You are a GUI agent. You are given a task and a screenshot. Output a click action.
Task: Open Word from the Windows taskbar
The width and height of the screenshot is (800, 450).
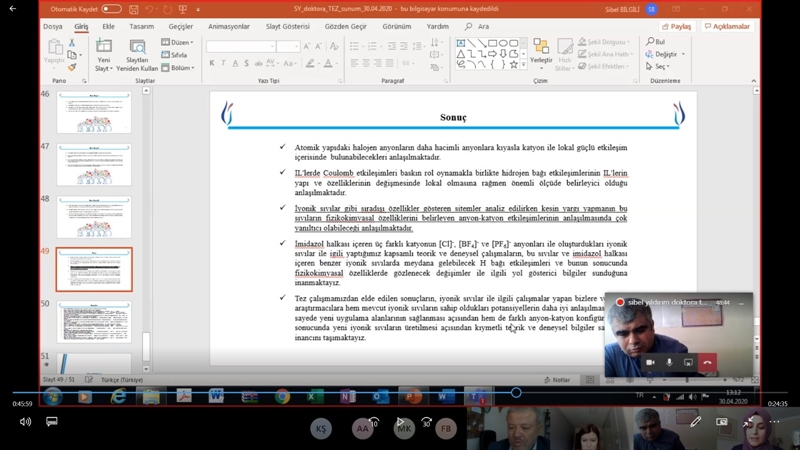216,397
